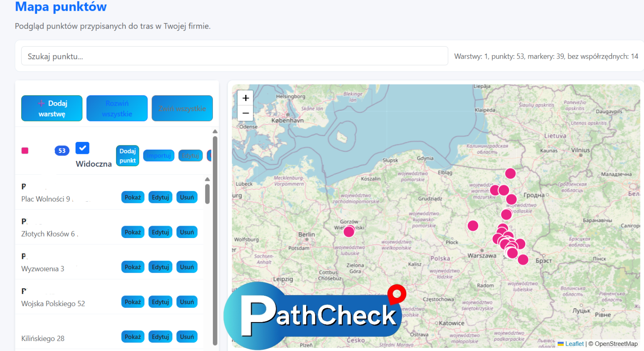Expand all layers via 'Rozwiń wszystkie'
Image resolution: width=644 pixels, height=351 pixels.
pyautogui.click(x=117, y=108)
